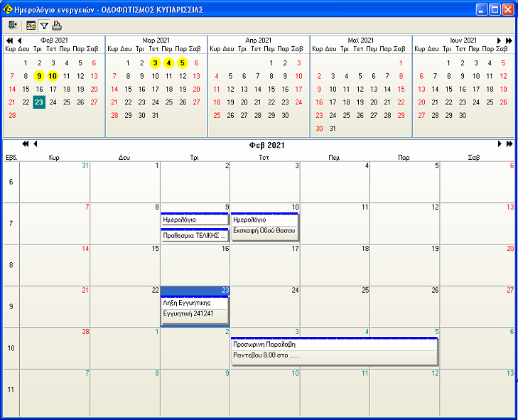The width and height of the screenshot is (518, 420).
Task: Select the Μαϊ 2021 month header
Action: (361, 41)
